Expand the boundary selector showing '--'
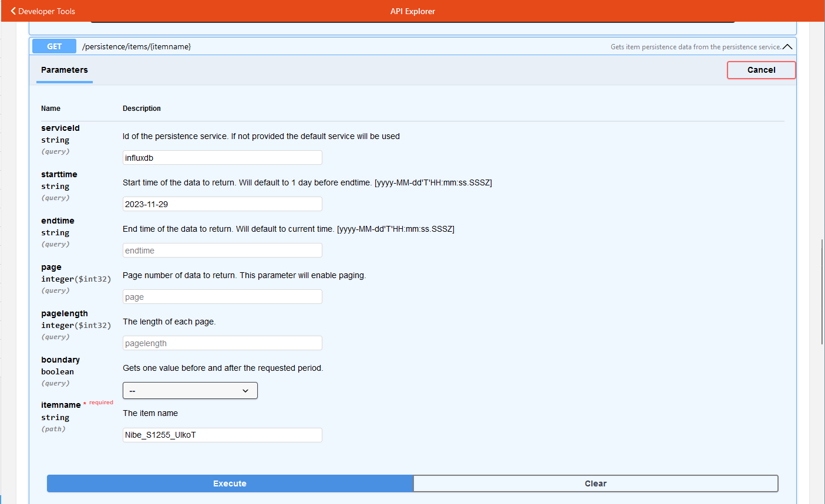Image resolution: width=825 pixels, height=504 pixels. coord(190,390)
